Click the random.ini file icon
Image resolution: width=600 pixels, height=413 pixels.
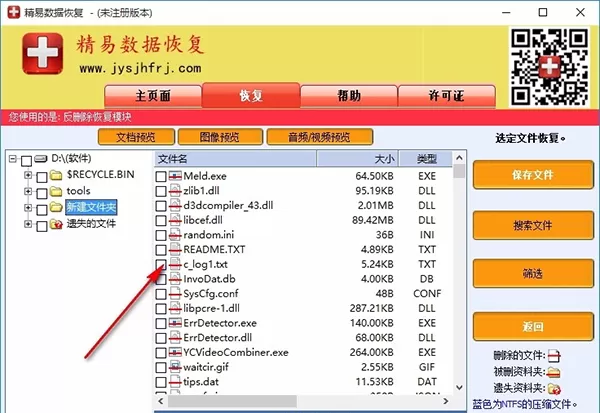pos(175,235)
